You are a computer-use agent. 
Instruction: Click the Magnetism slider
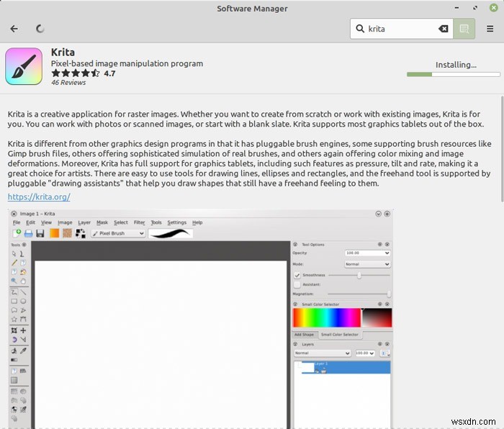(x=359, y=294)
